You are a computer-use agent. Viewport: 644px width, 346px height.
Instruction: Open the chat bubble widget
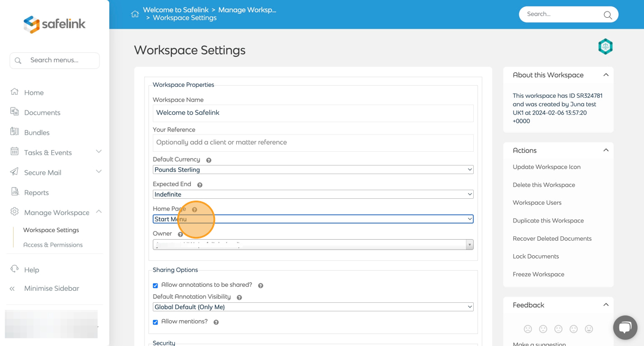(625, 328)
